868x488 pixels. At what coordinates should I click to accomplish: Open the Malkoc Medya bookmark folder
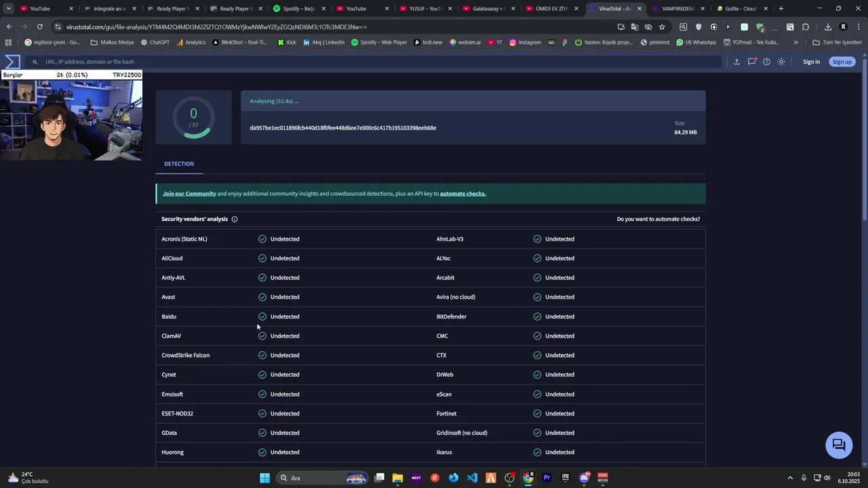tap(113, 42)
